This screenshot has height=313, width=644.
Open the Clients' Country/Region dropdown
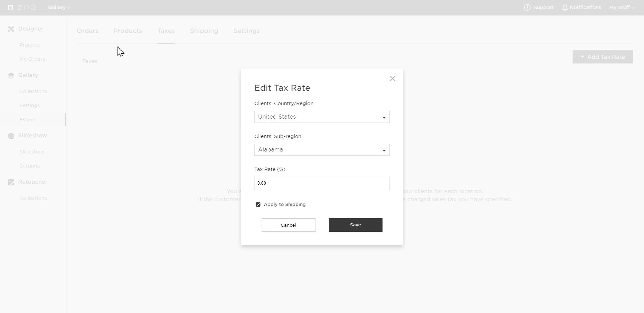coord(322,117)
